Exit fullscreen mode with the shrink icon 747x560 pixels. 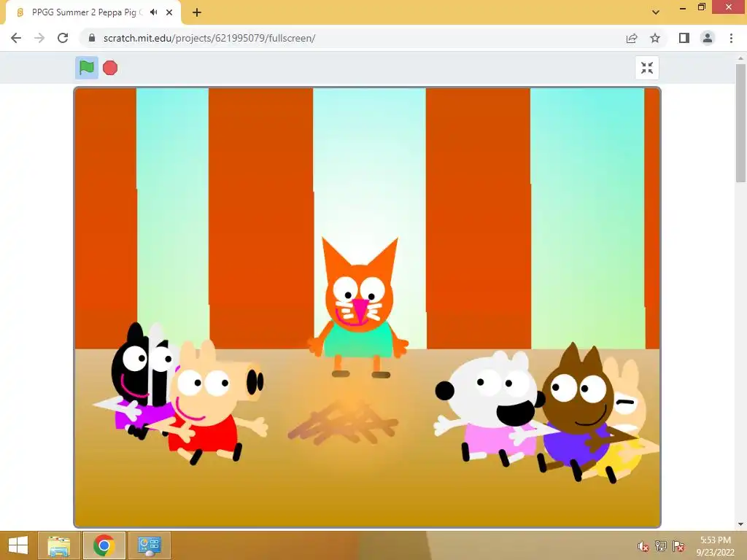647,68
